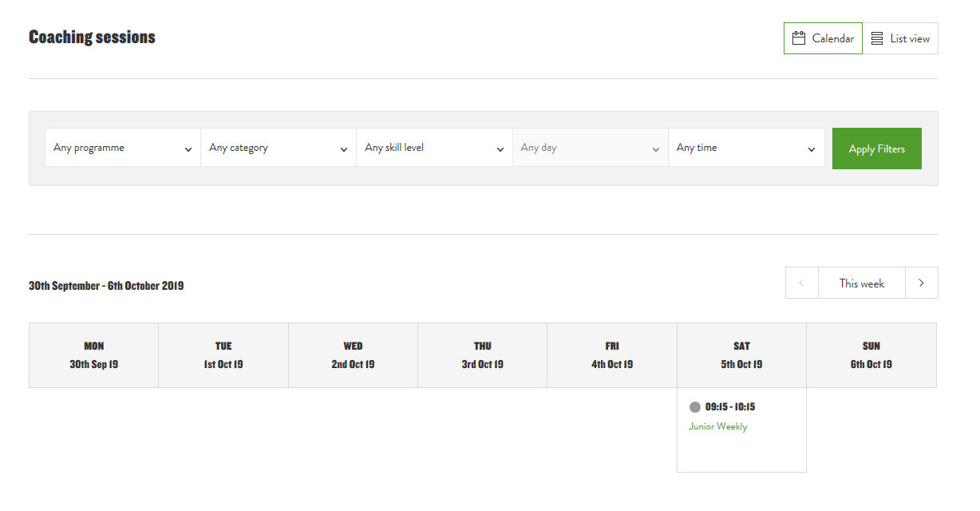Click the calendar icon in view switcher

(798, 38)
